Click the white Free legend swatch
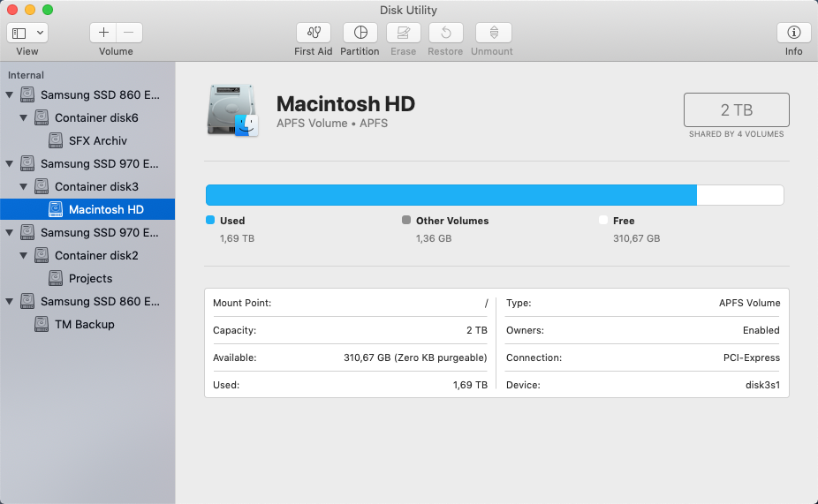Viewport: 818px width, 504px height. (603, 220)
